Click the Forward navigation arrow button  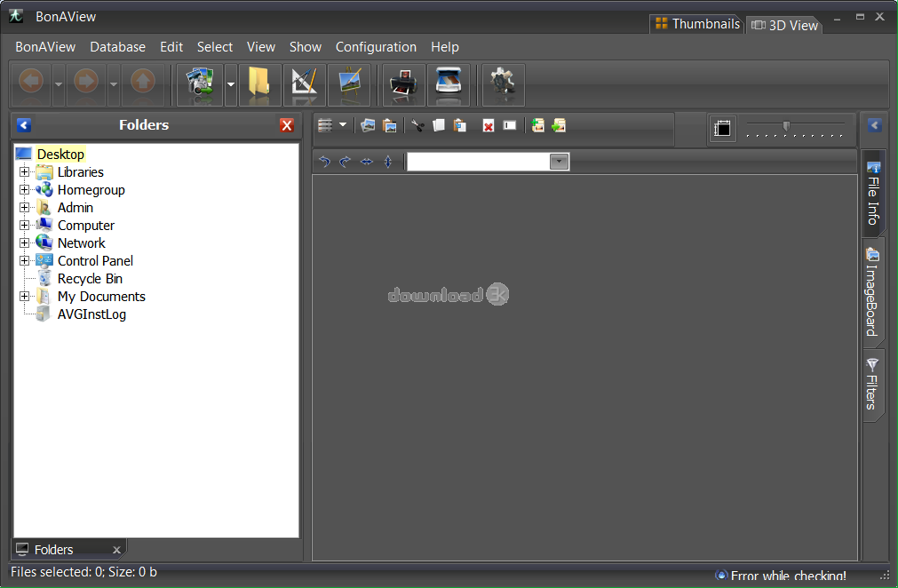tap(86, 84)
